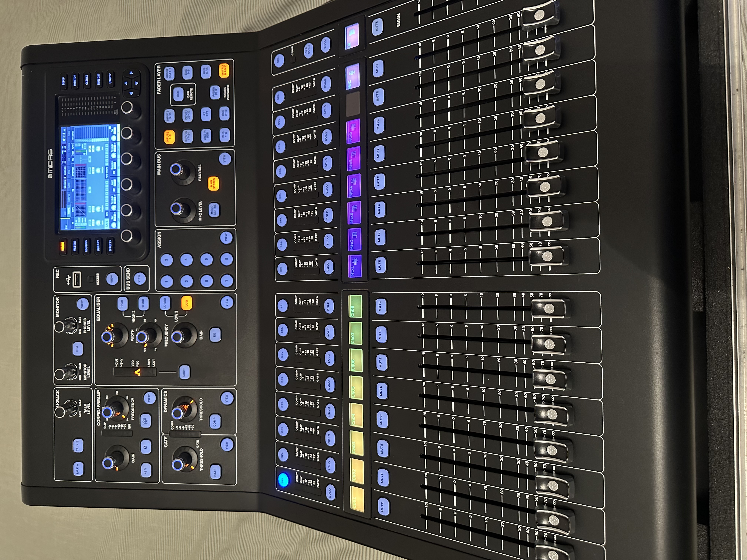Select the AUX IN USB layer
Screen dimensions: 747x560
click(x=206, y=135)
